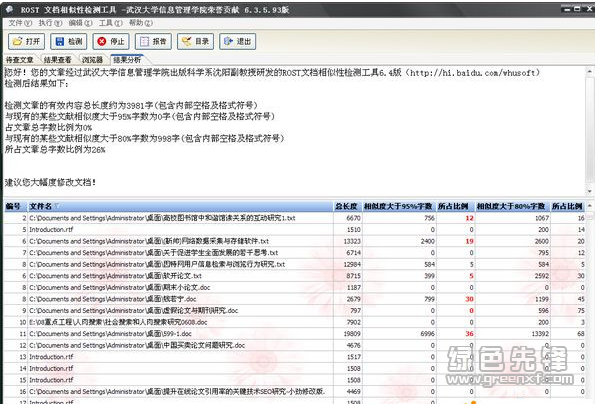Click the line 所占文章总字数比例为26%
The width and height of the screenshot is (595, 404).
click(x=55, y=149)
